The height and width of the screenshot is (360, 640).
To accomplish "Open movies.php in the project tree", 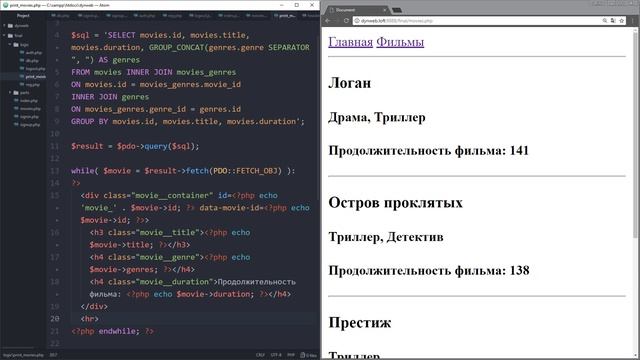I will (29, 109).
